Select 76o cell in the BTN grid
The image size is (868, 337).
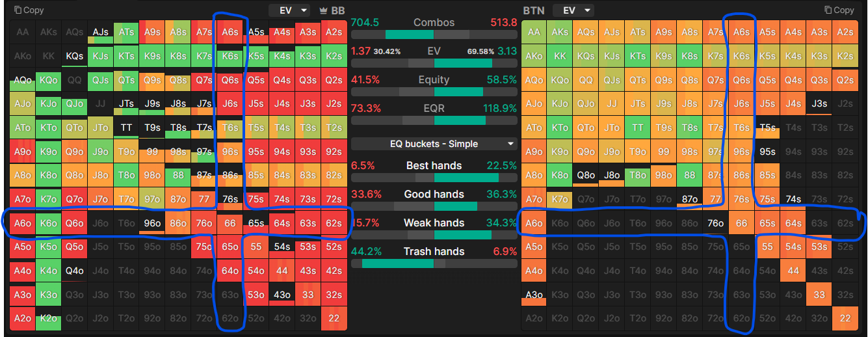(x=715, y=223)
